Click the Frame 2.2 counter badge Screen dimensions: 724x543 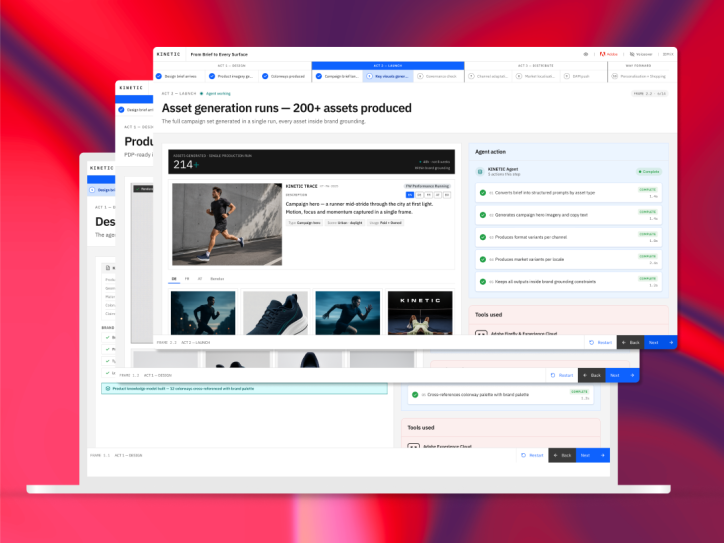(649, 93)
